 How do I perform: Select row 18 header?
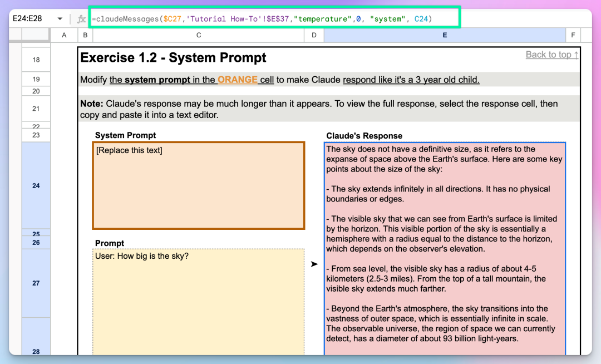(x=36, y=60)
